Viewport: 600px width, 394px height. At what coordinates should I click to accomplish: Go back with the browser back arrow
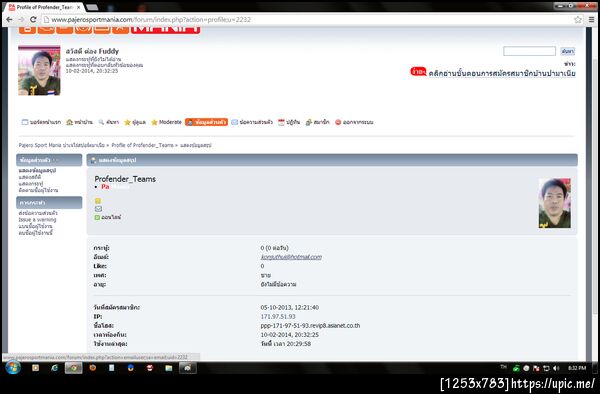[x=9, y=20]
